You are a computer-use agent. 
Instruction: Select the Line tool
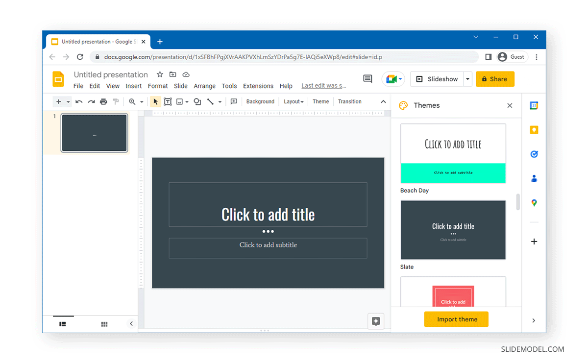pyautogui.click(x=210, y=101)
